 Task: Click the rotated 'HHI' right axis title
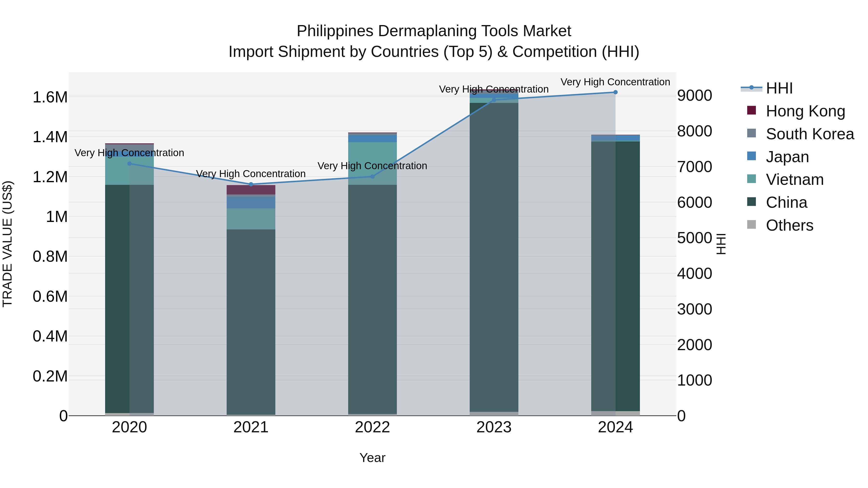721,244
